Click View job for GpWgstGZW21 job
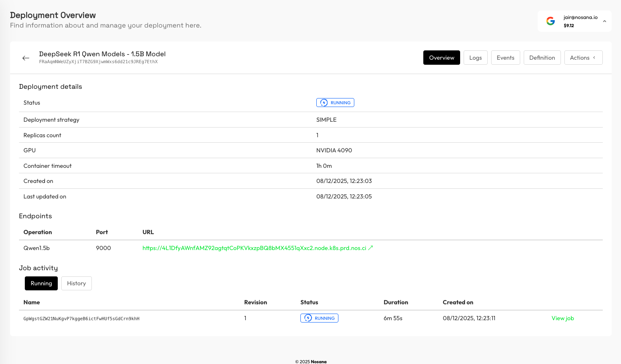Viewport: 621px width, 364px height. (x=562, y=318)
